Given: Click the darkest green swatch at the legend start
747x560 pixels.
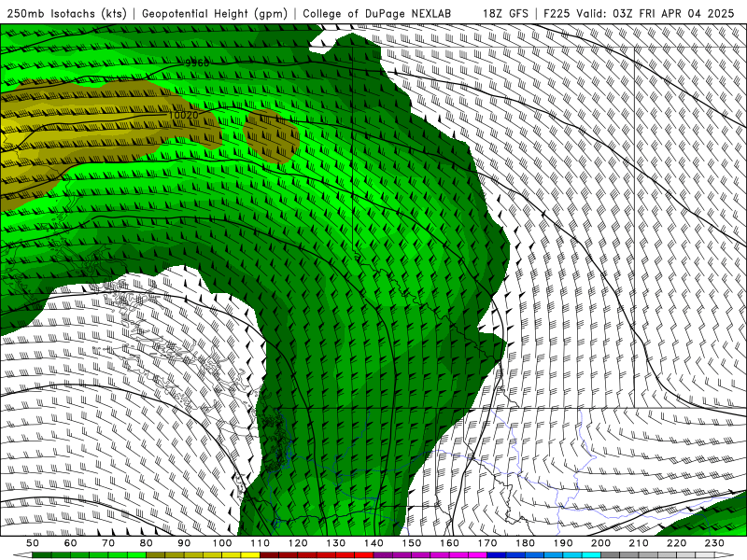Looking at the screenshot, I should (42, 555).
